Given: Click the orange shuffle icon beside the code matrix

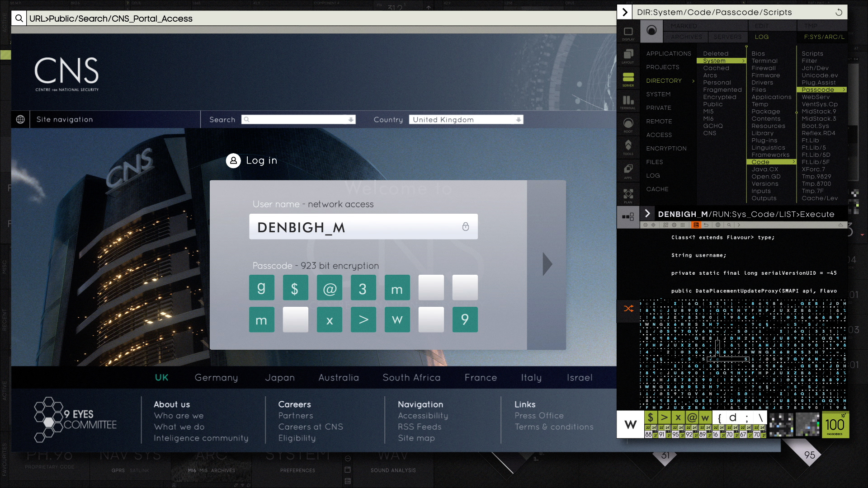Looking at the screenshot, I should [628, 309].
